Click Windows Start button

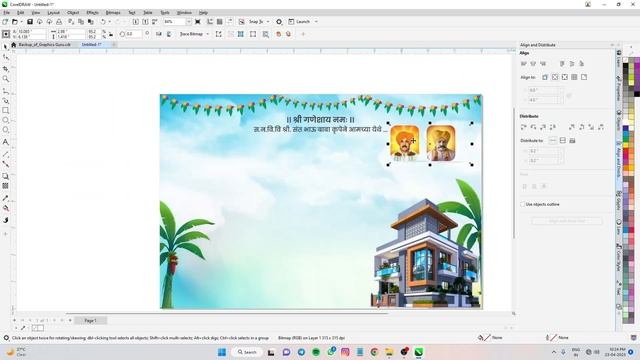pos(222,352)
